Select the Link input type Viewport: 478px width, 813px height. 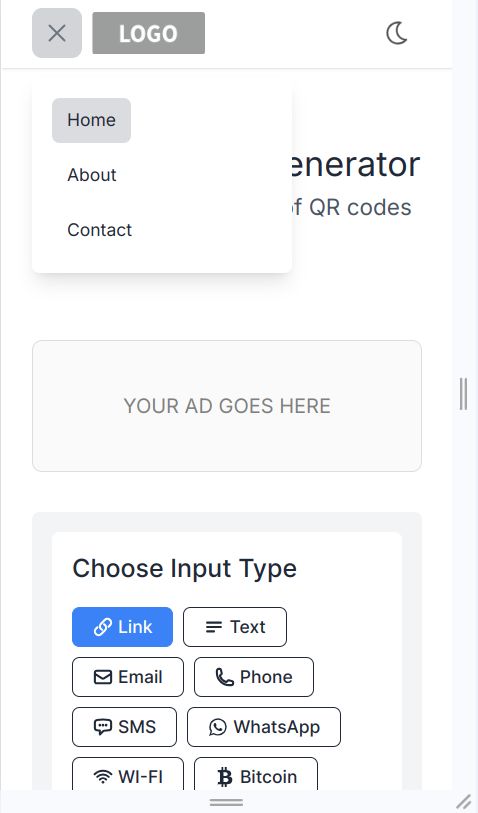(x=122, y=627)
